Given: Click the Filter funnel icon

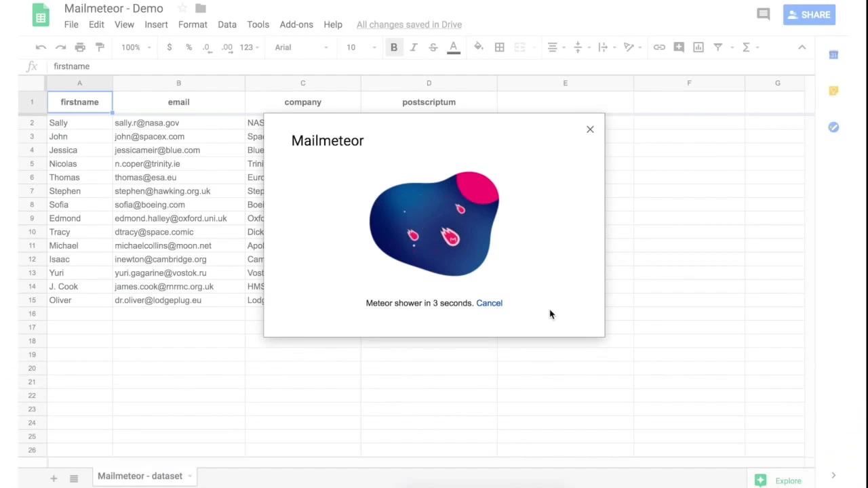Looking at the screenshot, I should coord(717,47).
